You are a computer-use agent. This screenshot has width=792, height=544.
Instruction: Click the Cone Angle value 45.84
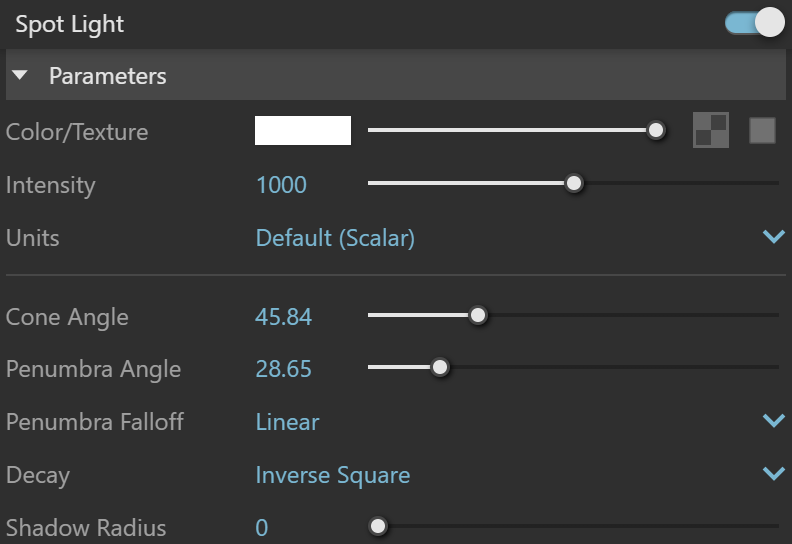[x=283, y=317]
